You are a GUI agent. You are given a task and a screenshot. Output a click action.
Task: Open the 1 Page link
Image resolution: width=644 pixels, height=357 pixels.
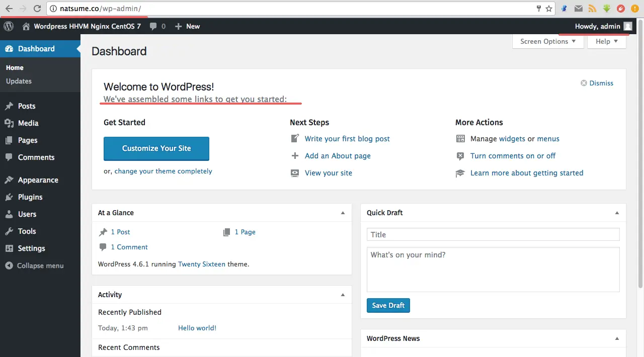(x=245, y=232)
